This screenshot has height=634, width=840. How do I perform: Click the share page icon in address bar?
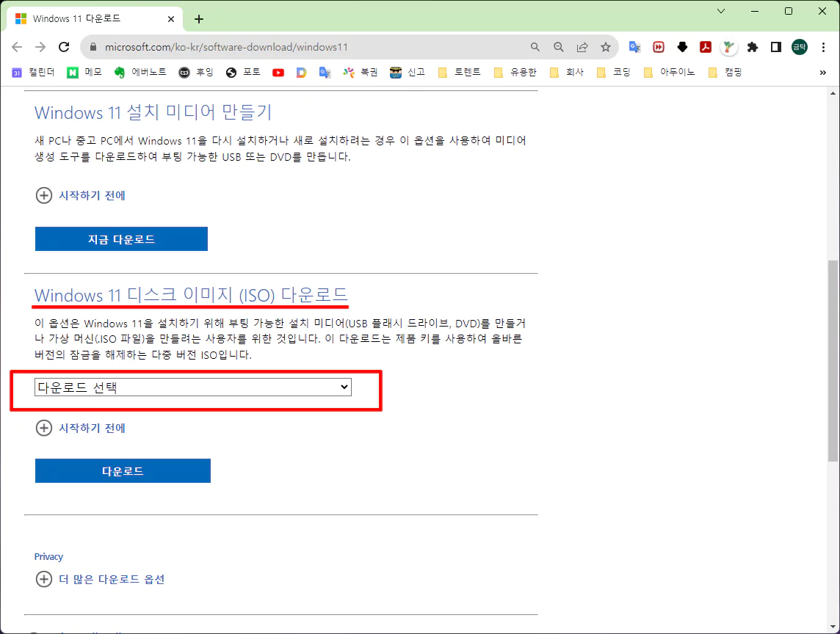point(582,47)
